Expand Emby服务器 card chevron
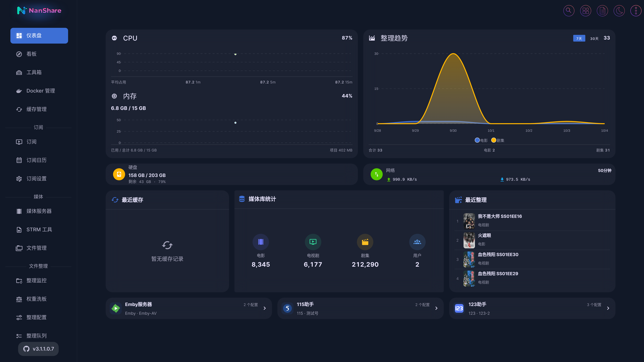 (264, 308)
